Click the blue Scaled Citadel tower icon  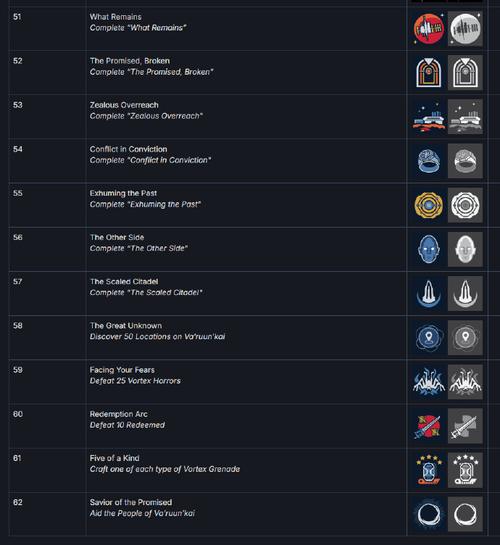(x=429, y=294)
